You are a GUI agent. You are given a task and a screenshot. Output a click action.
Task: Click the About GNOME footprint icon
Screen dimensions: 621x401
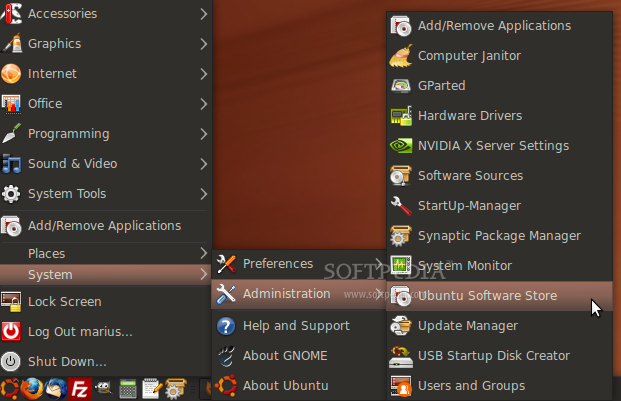click(226, 356)
